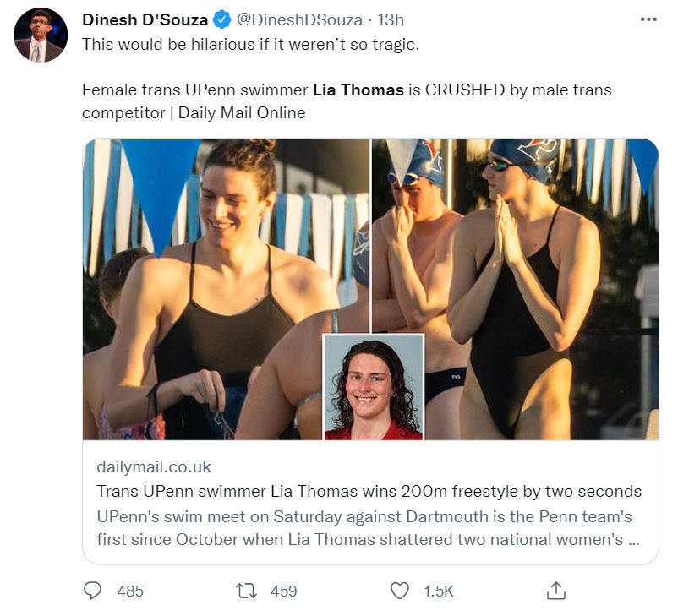Click the reply speech-bubble icon
The height and width of the screenshot is (616, 678).
coord(92,592)
